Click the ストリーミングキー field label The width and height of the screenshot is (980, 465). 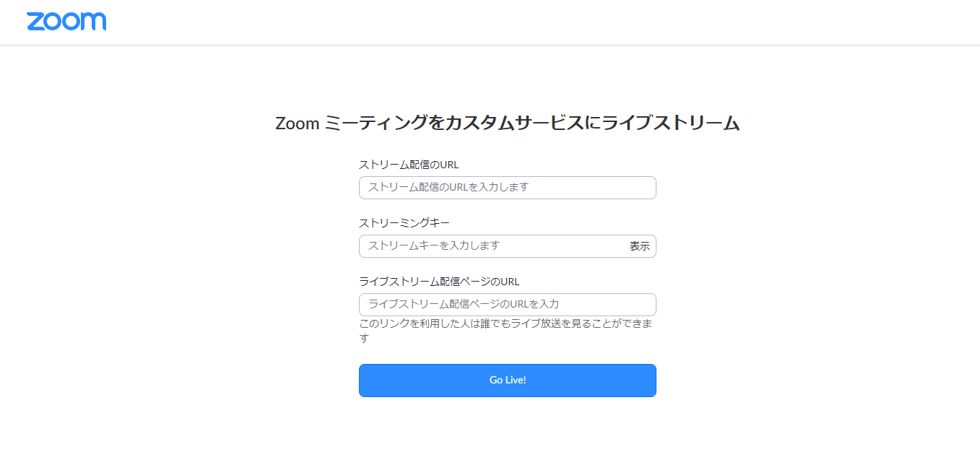click(x=404, y=223)
